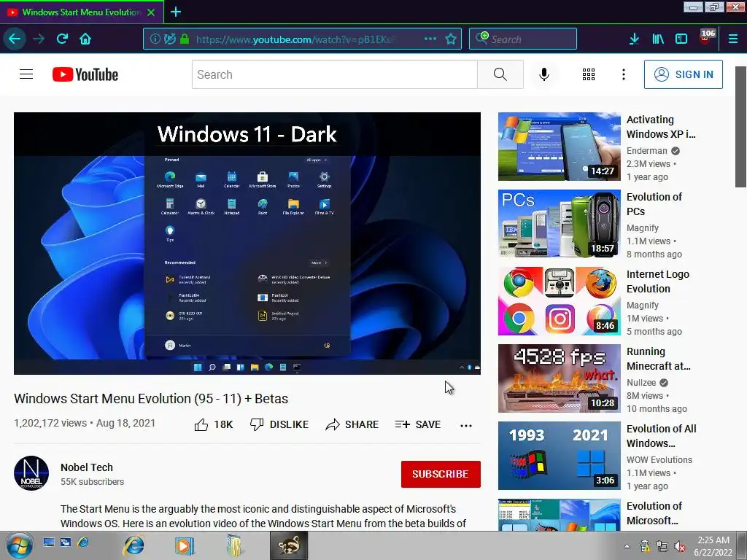
Task: Open the YouTube guide menu
Action: (x=26, y=74)
